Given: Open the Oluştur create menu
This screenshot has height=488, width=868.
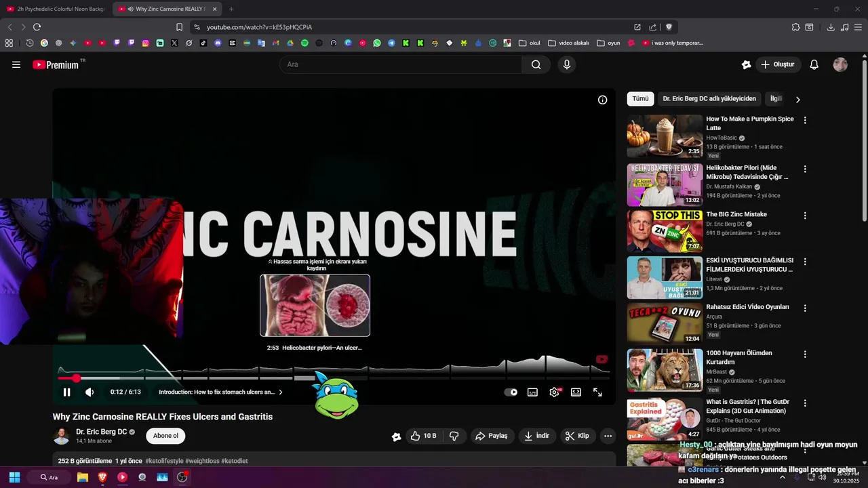Looking at the screenshot, I should point(778,64).
